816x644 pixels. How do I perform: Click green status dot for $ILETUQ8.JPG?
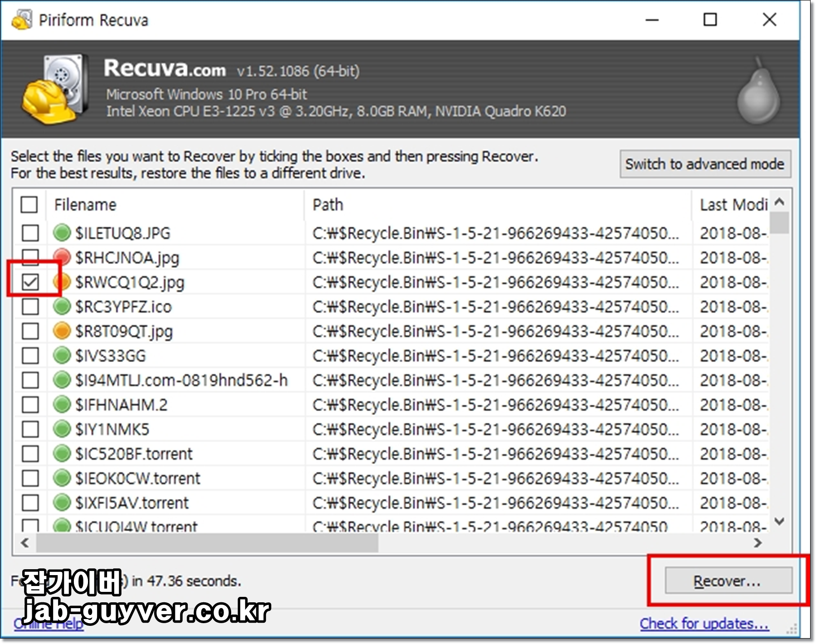tap(62, 233)
